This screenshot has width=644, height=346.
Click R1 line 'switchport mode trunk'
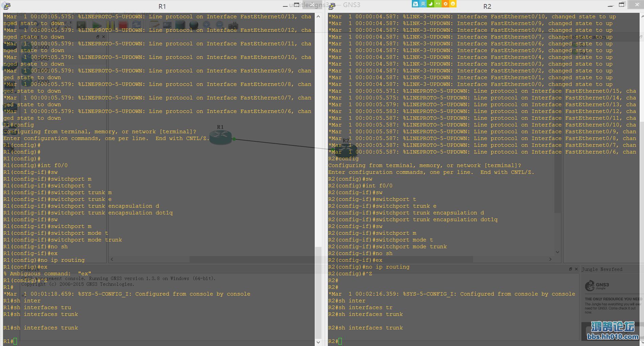(x=63, y=240)
